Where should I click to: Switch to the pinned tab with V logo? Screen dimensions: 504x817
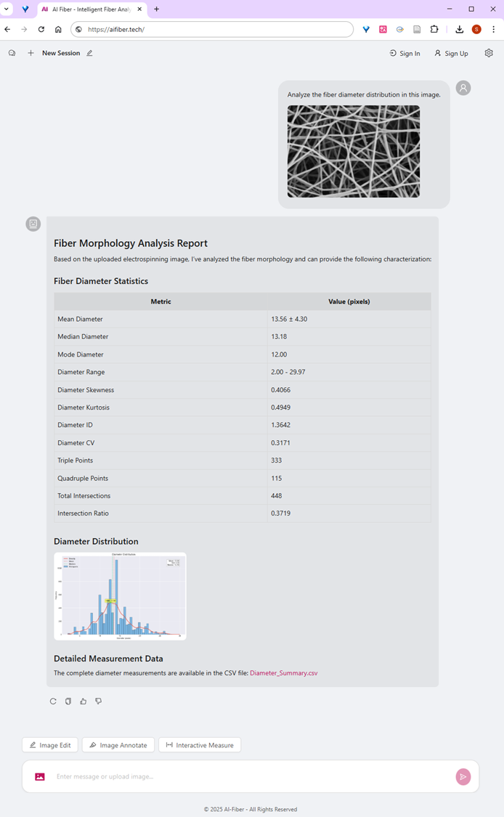pyautogui.click(x=25, y=9)
